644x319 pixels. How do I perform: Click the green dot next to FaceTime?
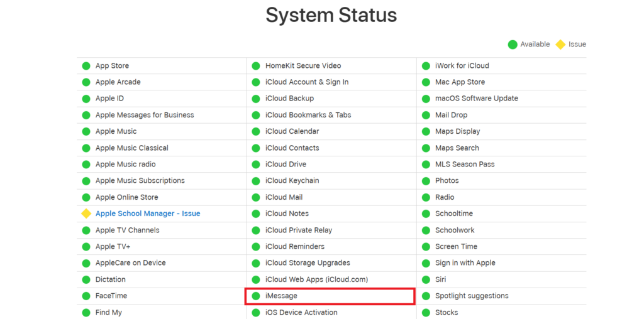click(86, 296)
